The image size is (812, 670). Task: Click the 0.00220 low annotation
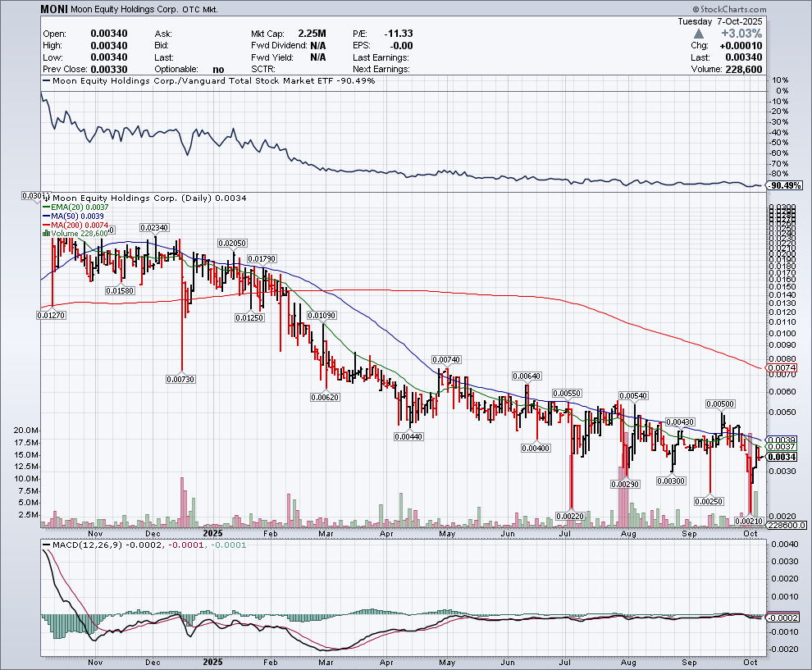570,516
